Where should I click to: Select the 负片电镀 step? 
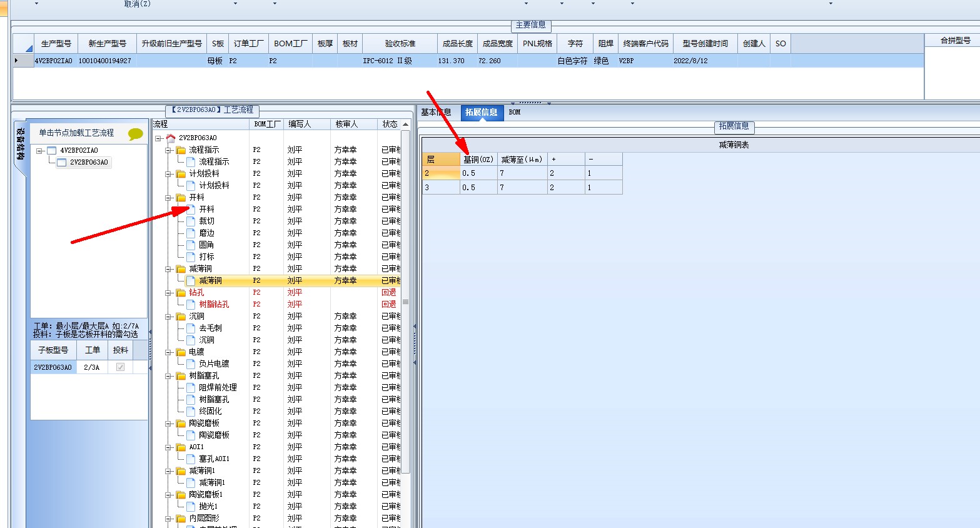pyautogui.click(x=214, y=363)
